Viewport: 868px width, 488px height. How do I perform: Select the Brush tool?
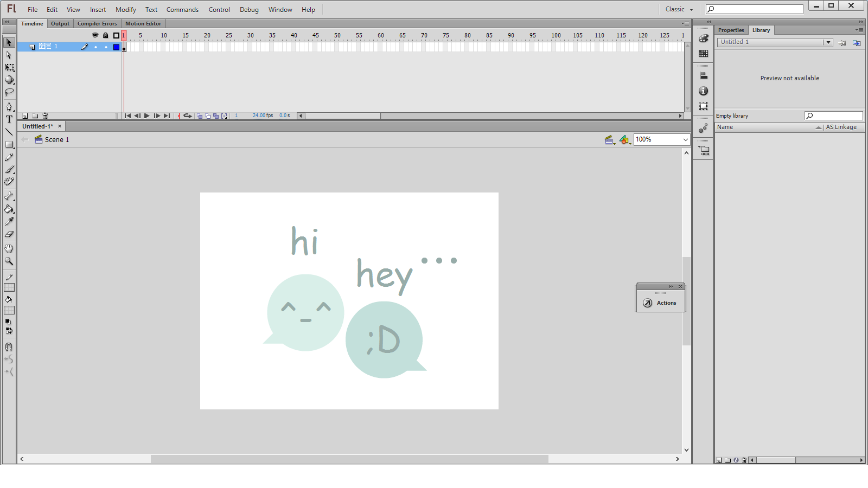click(9, 170)
